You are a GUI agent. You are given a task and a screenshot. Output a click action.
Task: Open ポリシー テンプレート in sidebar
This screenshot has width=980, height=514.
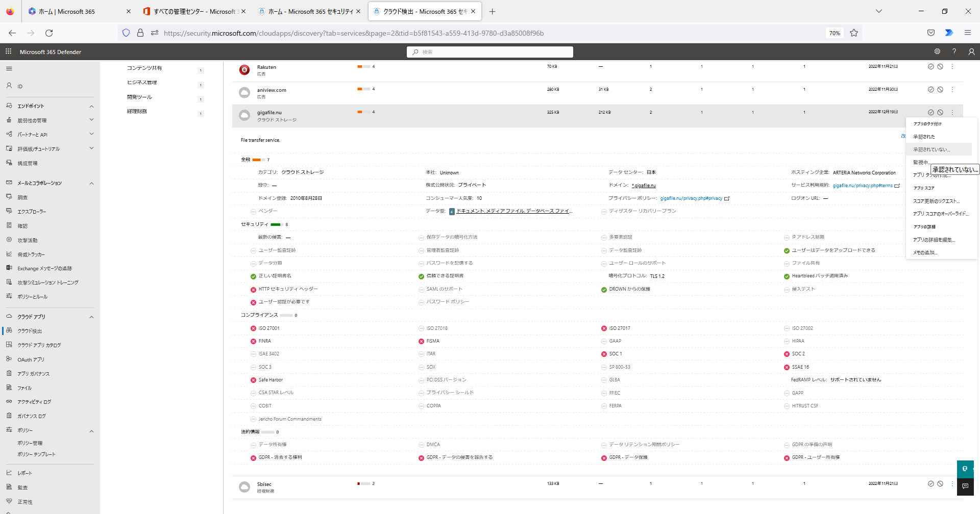(x=36, y=454)
